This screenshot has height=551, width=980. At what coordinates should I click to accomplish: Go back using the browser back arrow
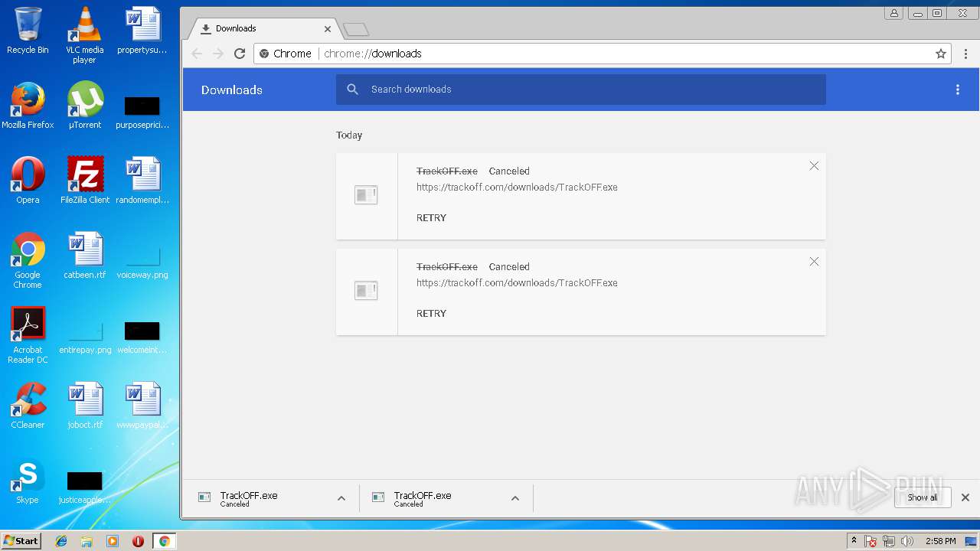pyautogui.click(x=197, y=54)
